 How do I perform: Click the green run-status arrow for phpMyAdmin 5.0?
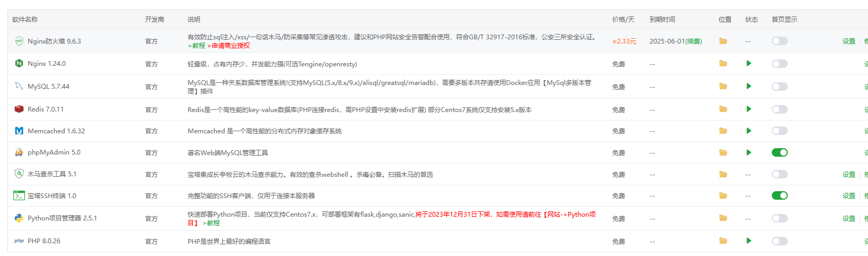[749, 152]
